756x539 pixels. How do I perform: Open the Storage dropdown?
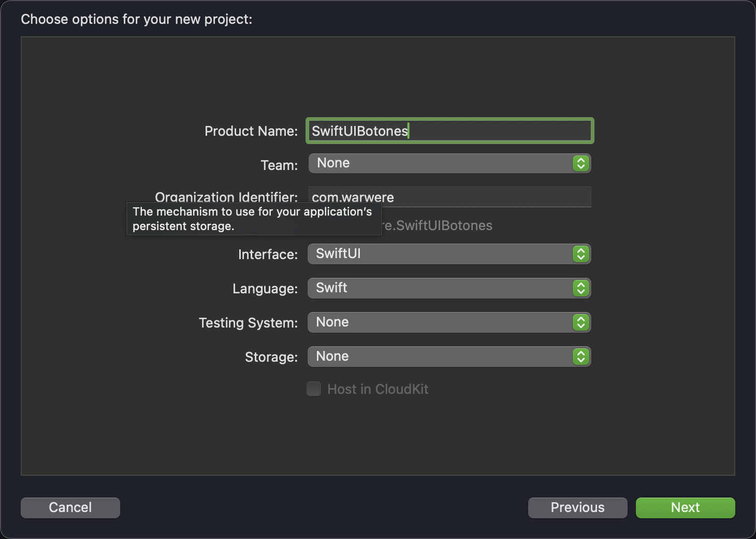[x=449, y=357]
